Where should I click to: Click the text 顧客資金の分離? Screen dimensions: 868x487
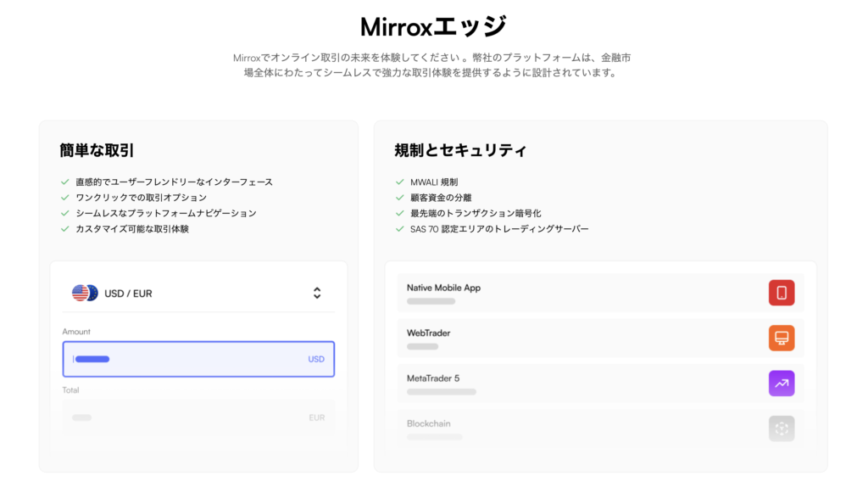point(441,198)
